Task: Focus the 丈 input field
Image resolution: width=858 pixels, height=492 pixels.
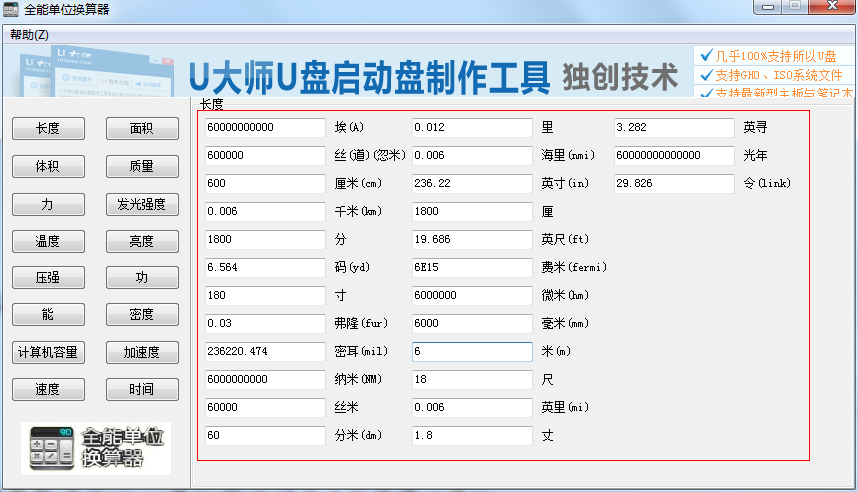Action: pos(472,436)
